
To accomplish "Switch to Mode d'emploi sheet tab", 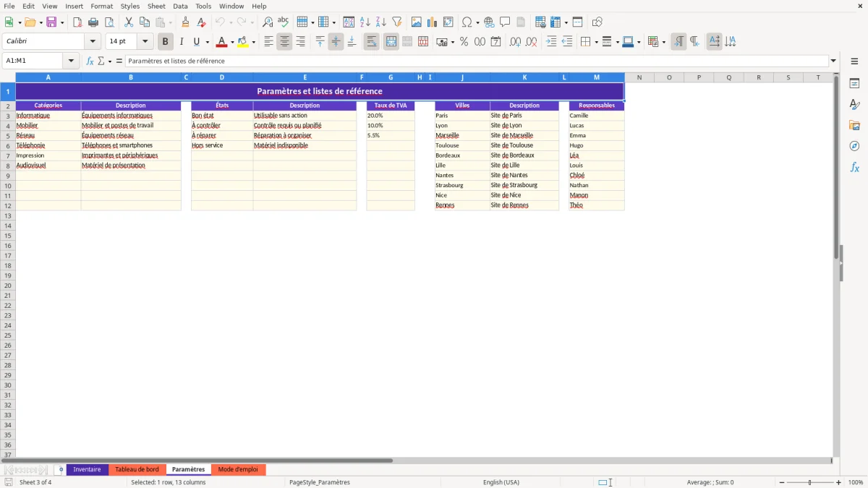I will pyautogui.click(x=238, y=469).
